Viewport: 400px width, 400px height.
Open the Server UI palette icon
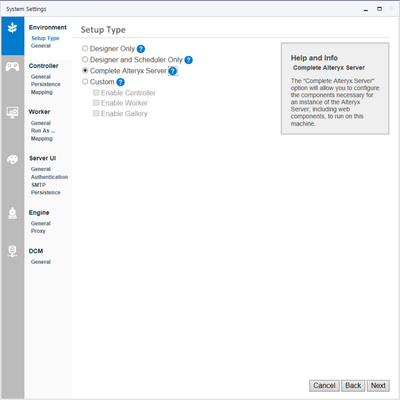pos(13,159)
